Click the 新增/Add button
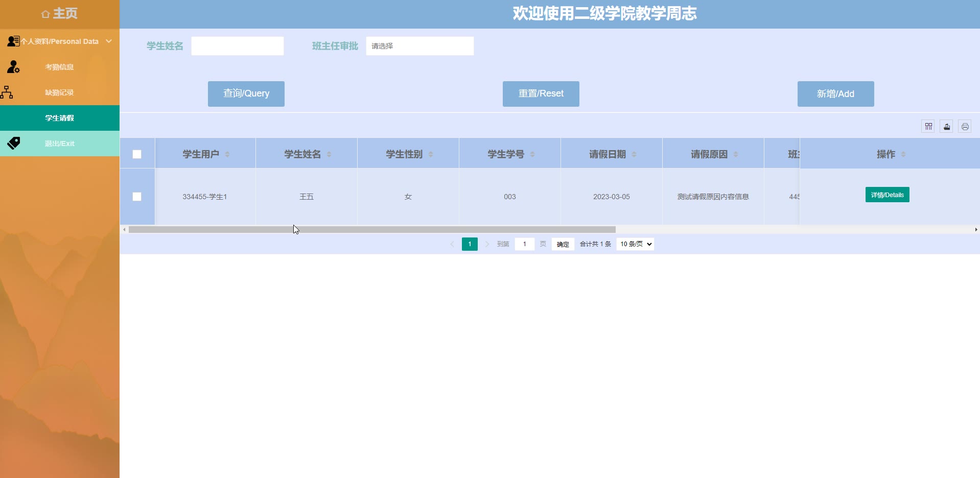This screenshot has width=980, height=478. pos(836,94)
